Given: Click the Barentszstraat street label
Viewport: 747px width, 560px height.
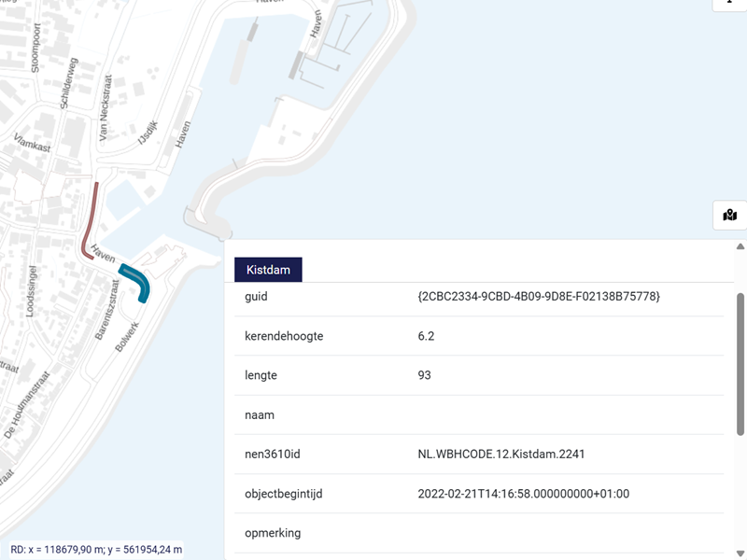Looking at the screenshot, I should click(x=108, y=306).
